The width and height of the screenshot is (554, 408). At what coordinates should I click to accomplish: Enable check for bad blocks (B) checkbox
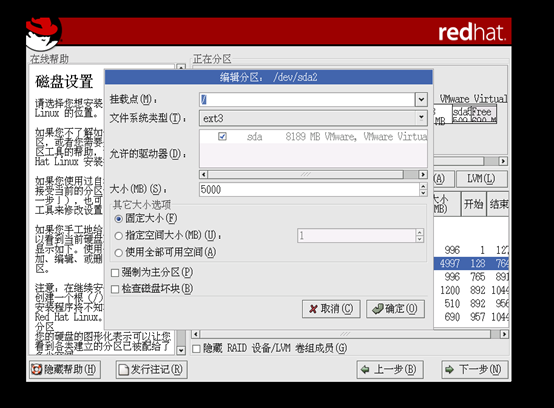(115, 289)
